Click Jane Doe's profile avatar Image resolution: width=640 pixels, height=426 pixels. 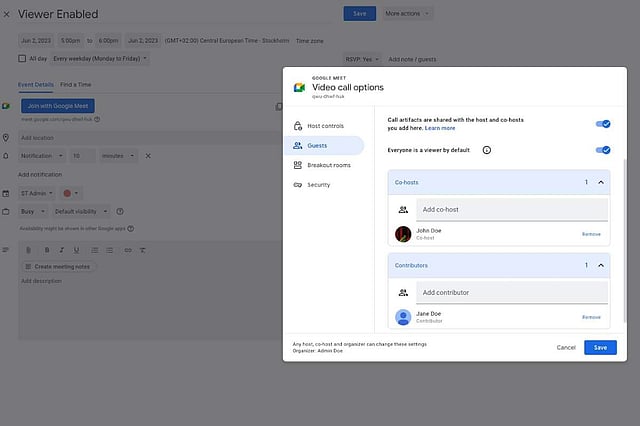403,317
